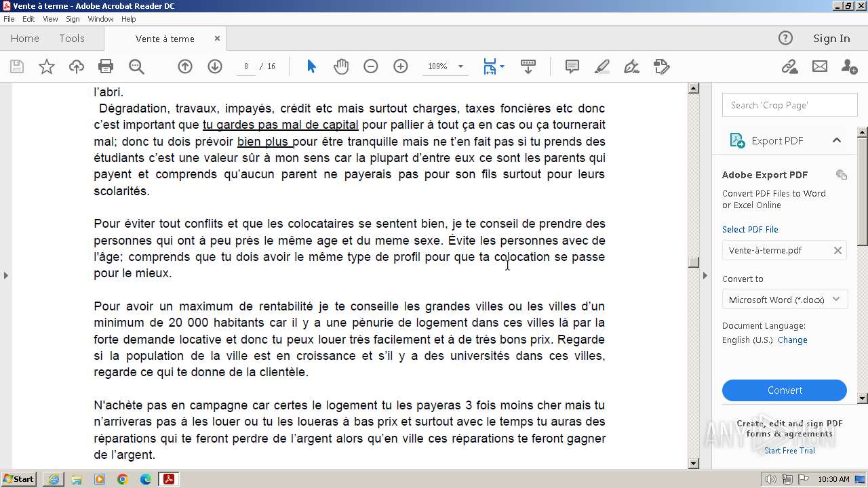868x488 pixels.
Task: Collapse the Export PDF panel chevron
Action: [x=837, y=140]
